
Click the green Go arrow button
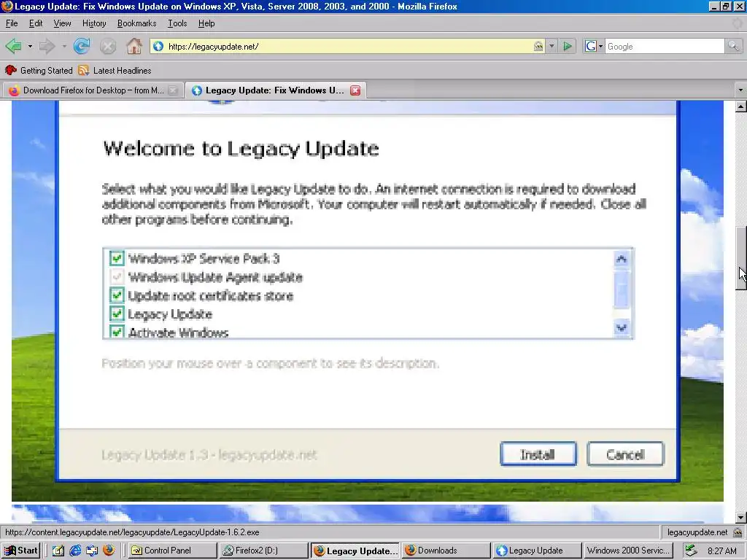(567, 46)
